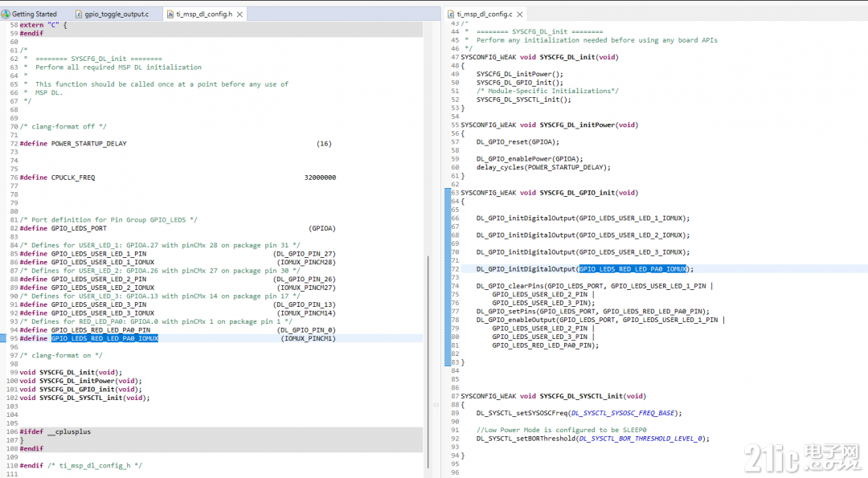Click the (IOMUX_PINCM28) value
The image size is (868, 478).
307,262
